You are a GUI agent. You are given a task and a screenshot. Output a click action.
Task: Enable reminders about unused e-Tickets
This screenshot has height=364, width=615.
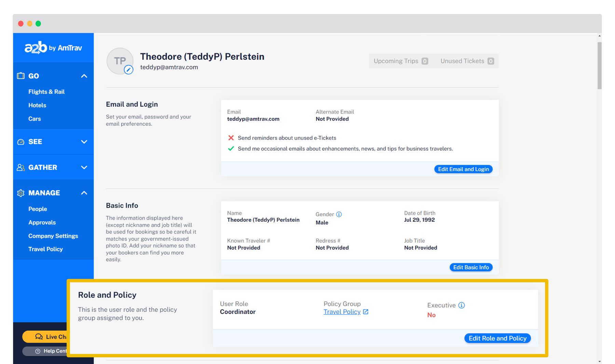231,138
